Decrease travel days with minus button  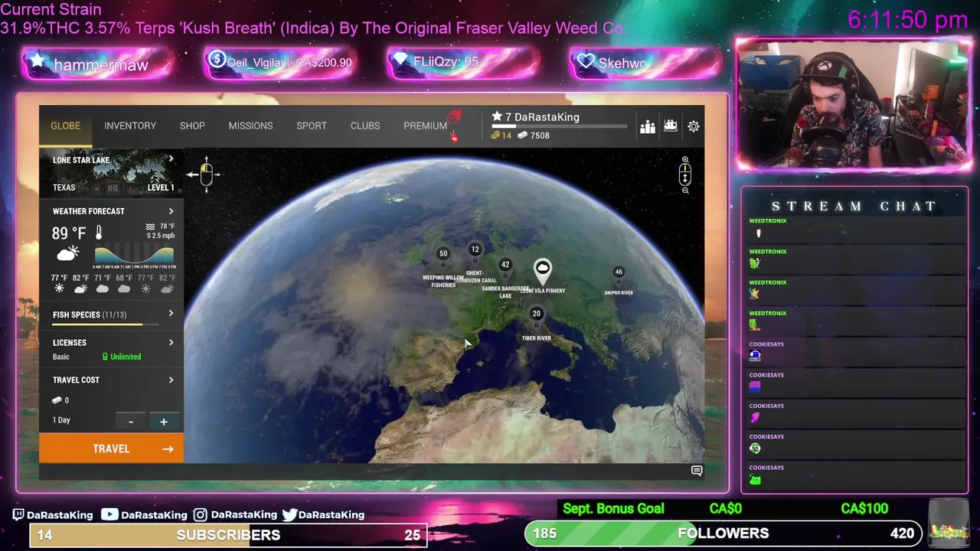coord(131,421)
